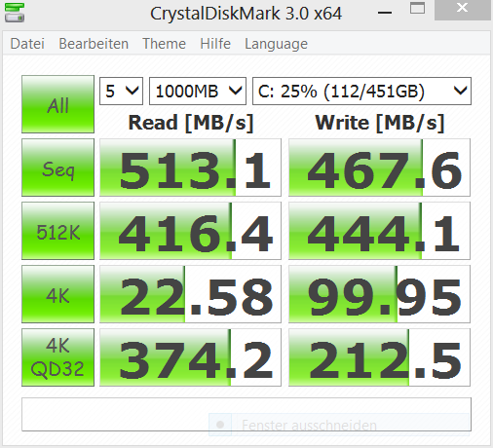Screen dimensions: 493x448
Task: Minimize the CrystalDiskMark window
Action: 385,13
